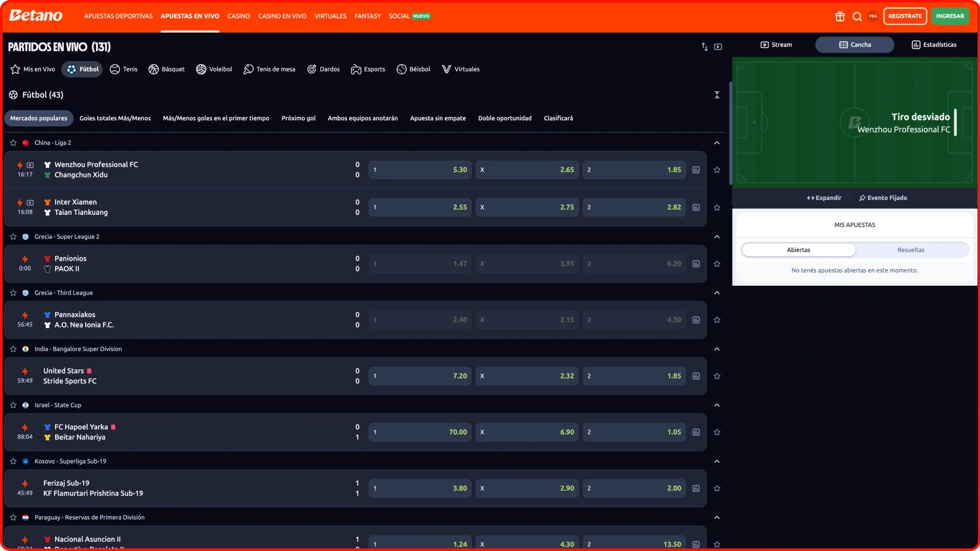Click the PBA region icon
This screenshot has height=551, width=980.
pos(873,16)
